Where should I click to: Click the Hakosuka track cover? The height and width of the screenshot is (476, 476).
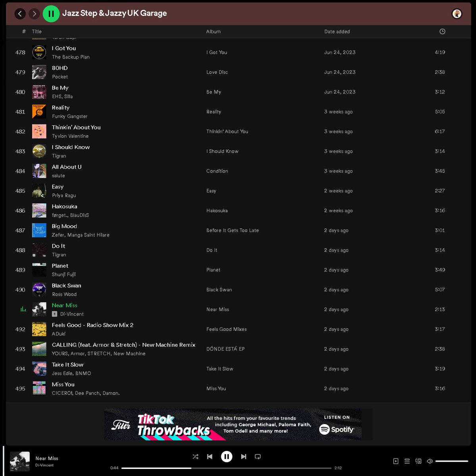pyautogui.click(x=39, y=211)
